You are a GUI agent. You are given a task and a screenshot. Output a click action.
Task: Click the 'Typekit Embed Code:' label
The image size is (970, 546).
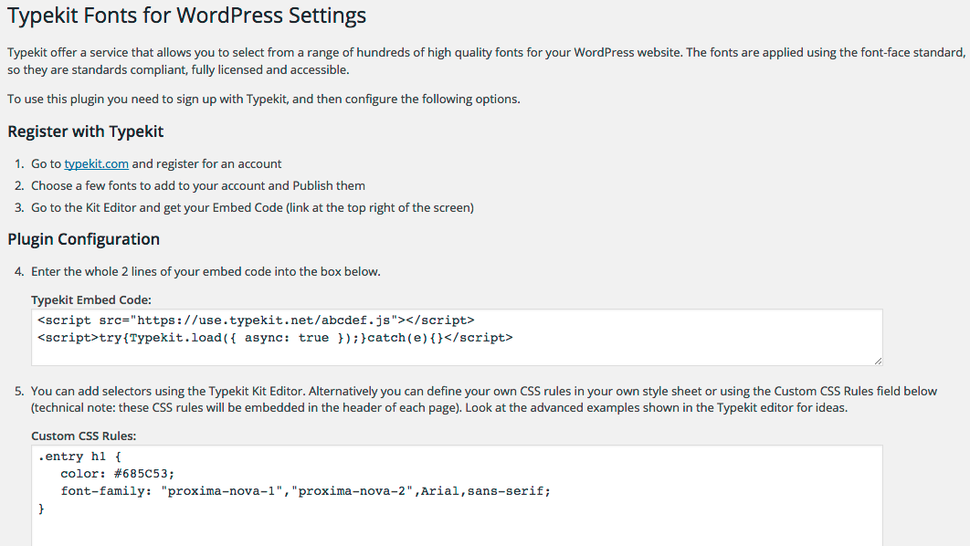pyautogui.click(x=92, y=300)
